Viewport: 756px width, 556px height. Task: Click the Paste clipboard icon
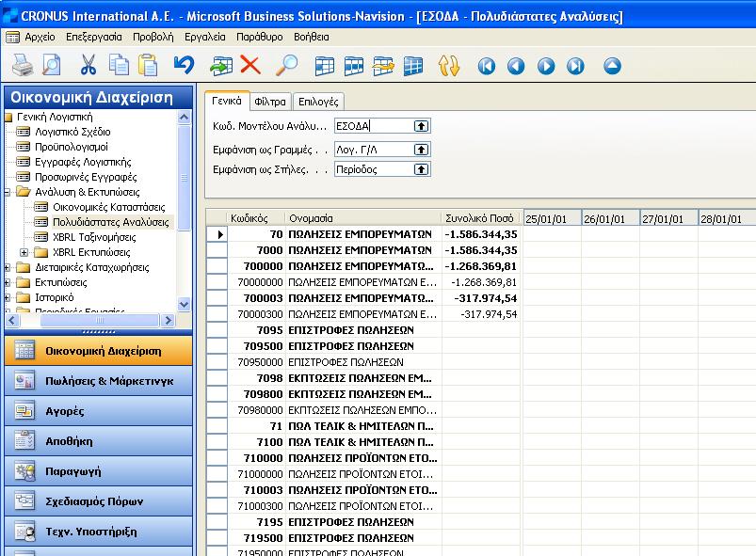[148, 65]
